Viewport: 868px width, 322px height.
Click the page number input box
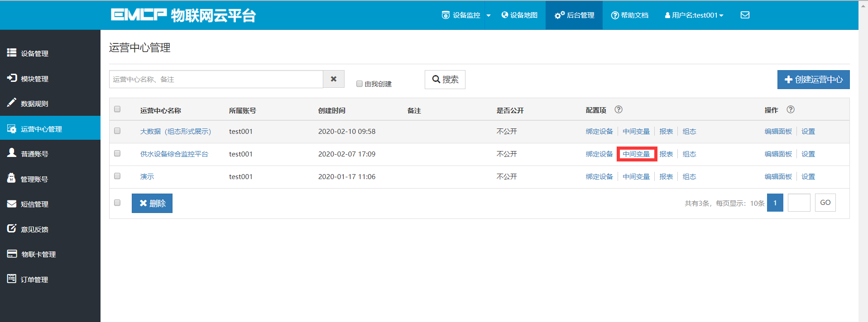tap(799, 203)
